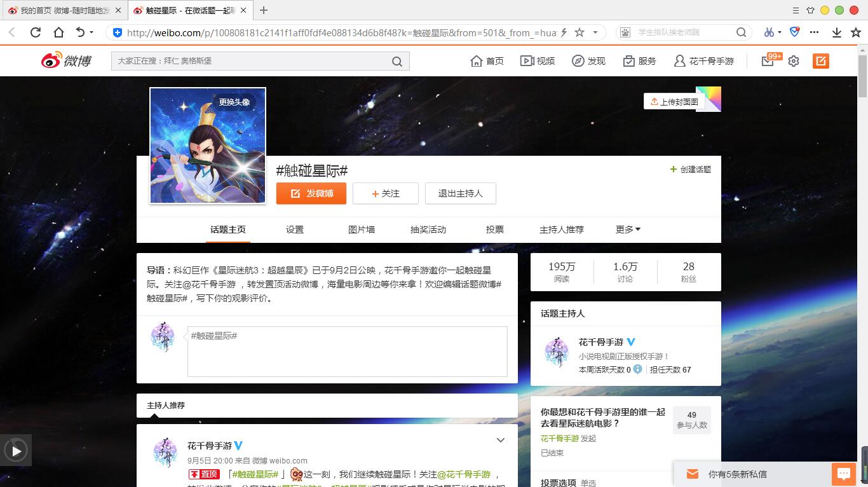
Task: Click 退出主持人 button
Action: coord(461,193)
